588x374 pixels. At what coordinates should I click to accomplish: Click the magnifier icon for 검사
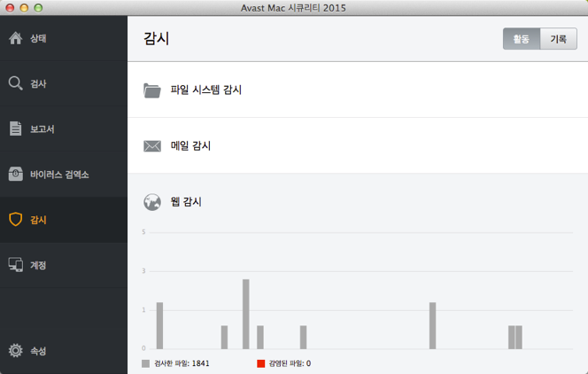tap(15, 83)
